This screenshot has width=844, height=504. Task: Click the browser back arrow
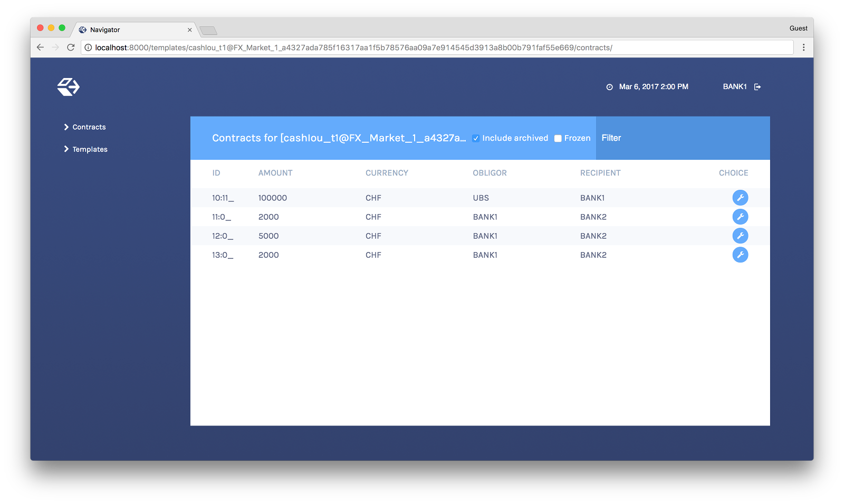pyautogui.click(x=40, y=47)
